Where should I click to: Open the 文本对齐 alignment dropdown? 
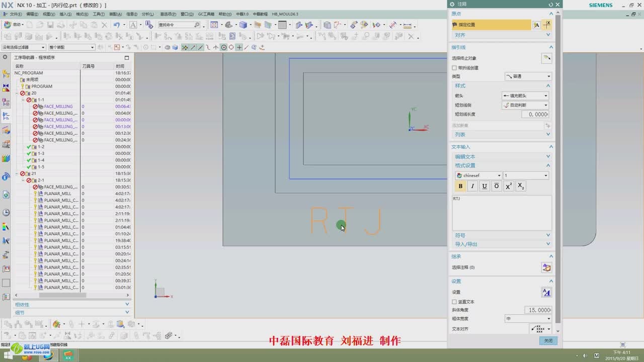541,329
